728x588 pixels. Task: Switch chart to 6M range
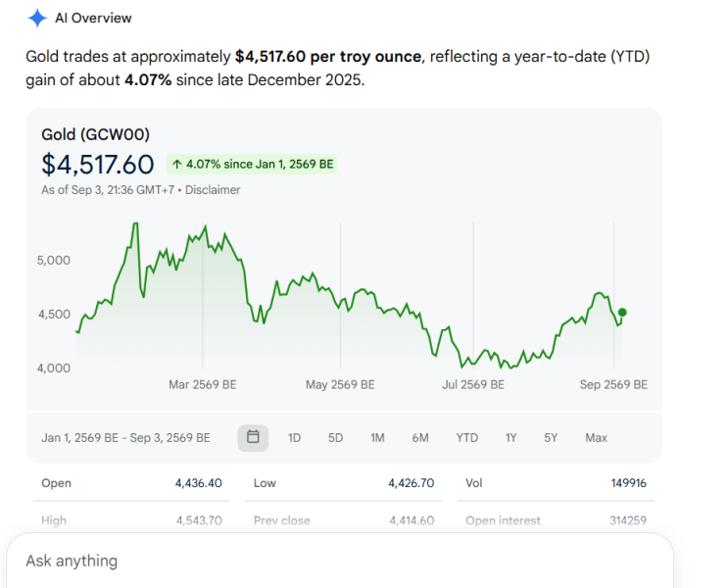420,438
